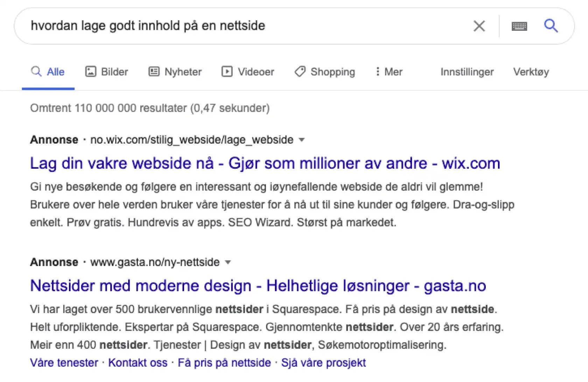This screenshot has height=382, width=588.
Task: Click inside the search input field
Action: [210, 26]
